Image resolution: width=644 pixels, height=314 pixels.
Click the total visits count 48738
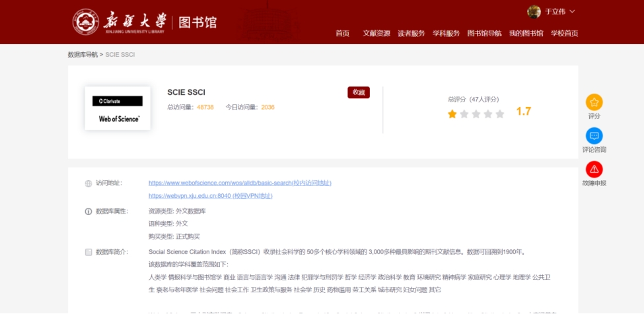205,108
